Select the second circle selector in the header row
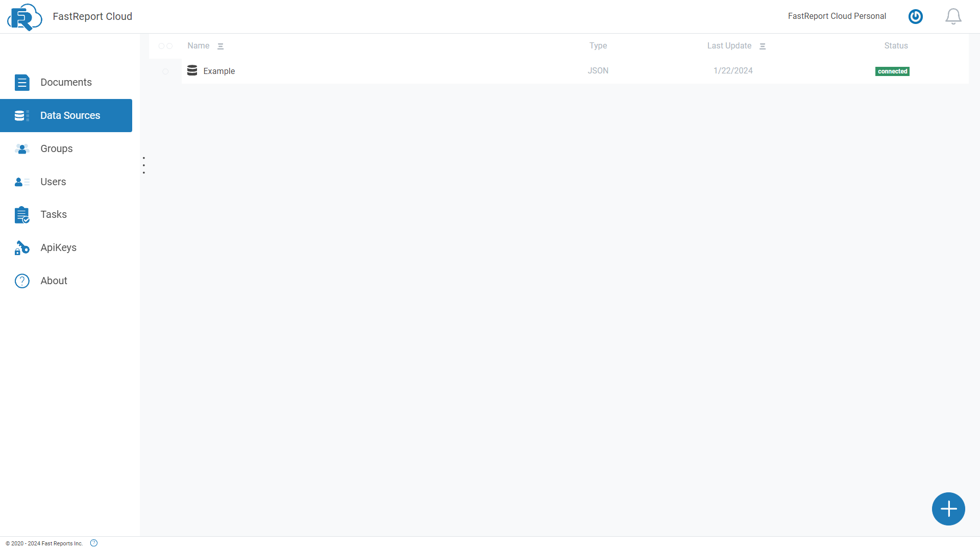This screenshot has width=980, height=551. click(x=169, y=46)
